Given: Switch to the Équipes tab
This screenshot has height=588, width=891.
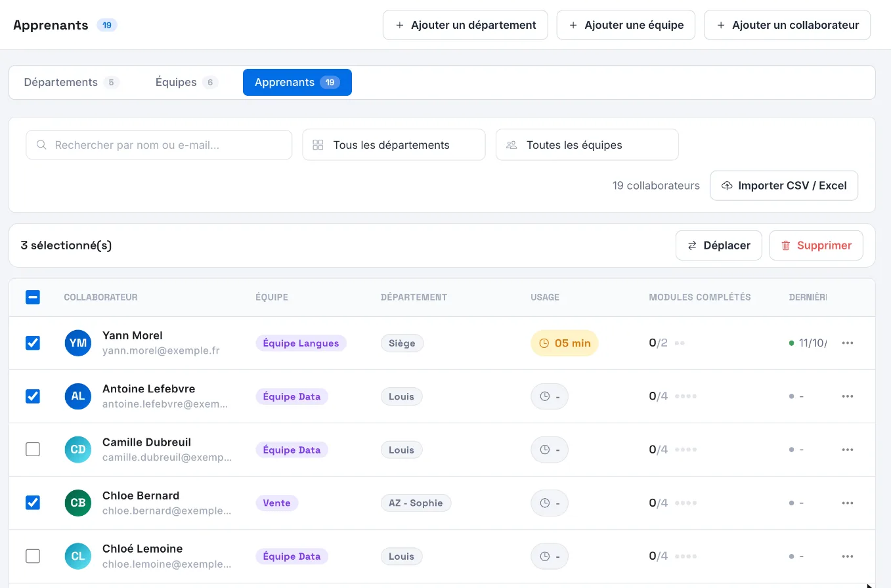Looking at the screenshot, I should (186, 83).
